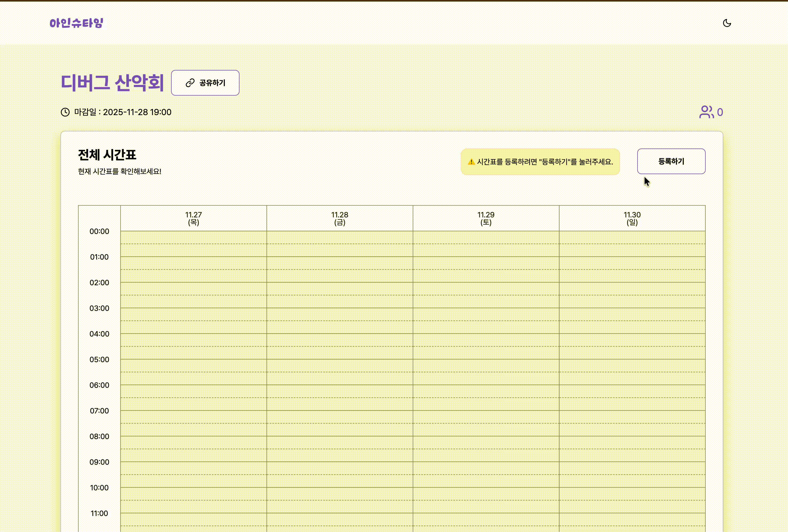788x532 pixels.
Task: Click the 공유하기 share button
Action: pos(205,83)
